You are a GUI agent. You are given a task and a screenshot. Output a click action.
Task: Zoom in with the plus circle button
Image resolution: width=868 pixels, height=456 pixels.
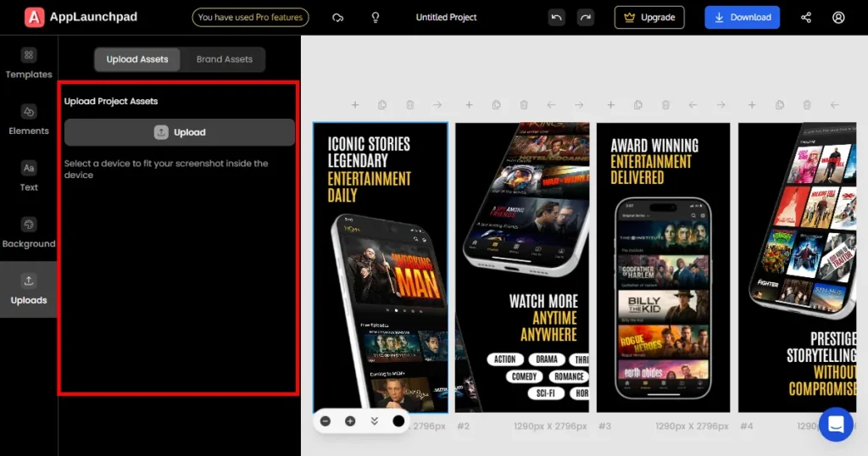pyautogui.click(x=350, y=421)
